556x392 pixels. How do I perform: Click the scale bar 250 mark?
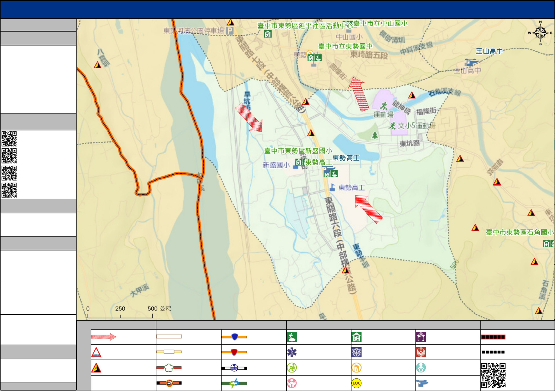point(120,309)
